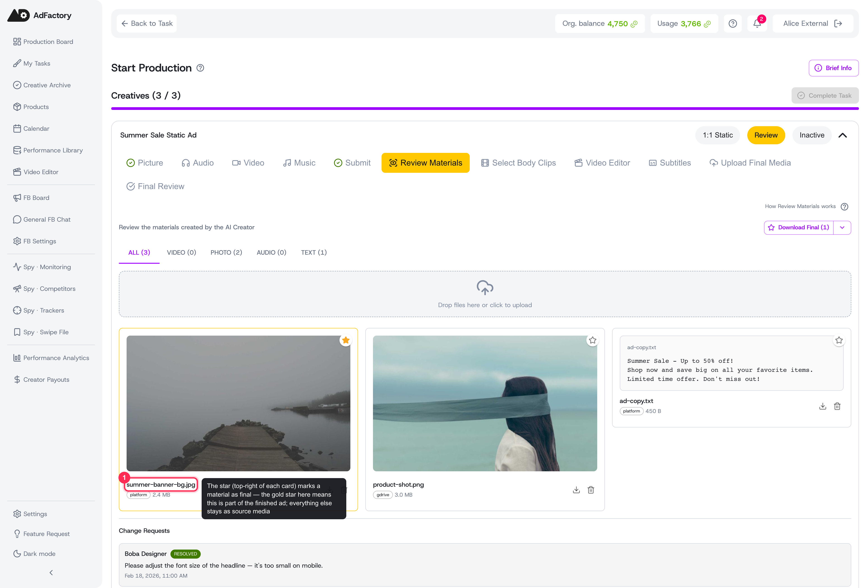868x588 pixels.
Task: Star the ad-copy.txt card as final
Action: point(839,340)
